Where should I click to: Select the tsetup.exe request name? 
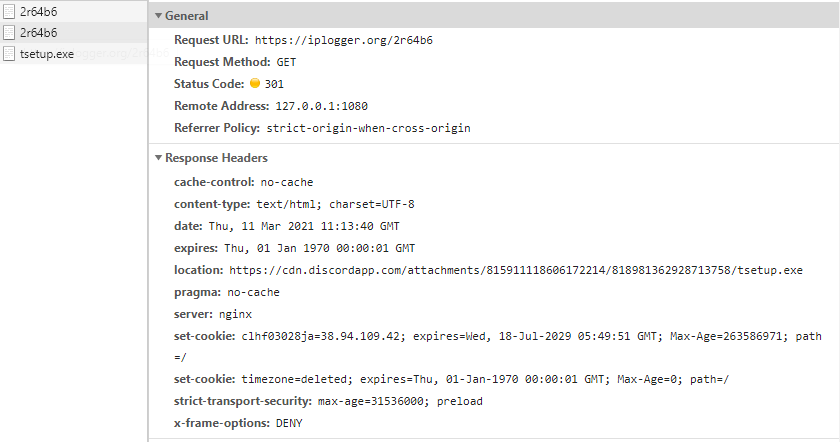pyautogui.click(x=47, y=53)
